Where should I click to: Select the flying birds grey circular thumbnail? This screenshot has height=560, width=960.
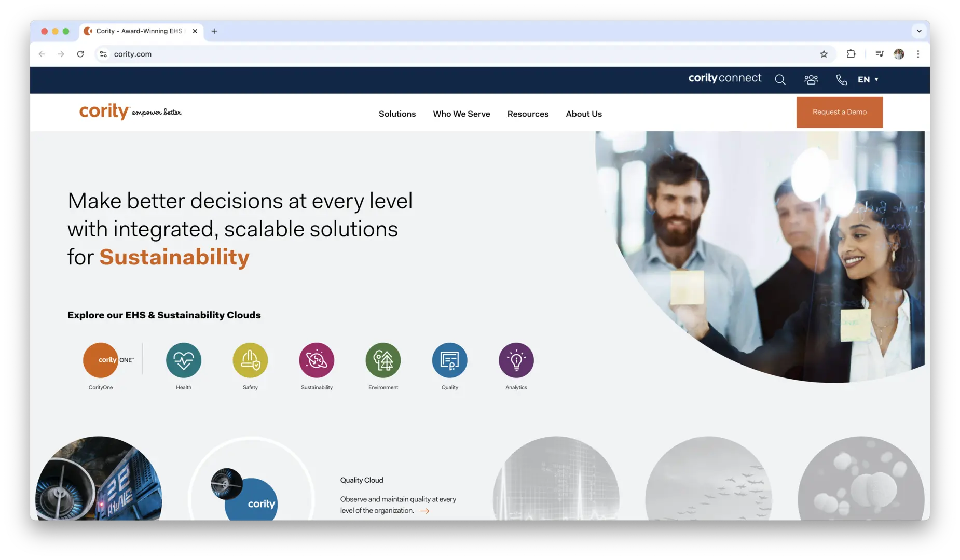[708, 478]
